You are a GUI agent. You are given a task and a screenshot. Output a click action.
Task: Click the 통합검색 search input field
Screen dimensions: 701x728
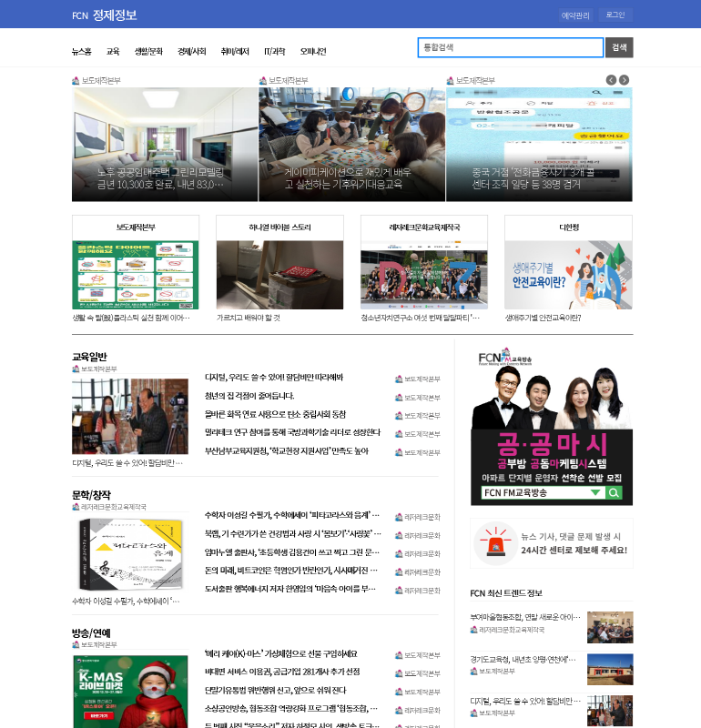pyautogui.click(x=510, y=47)
